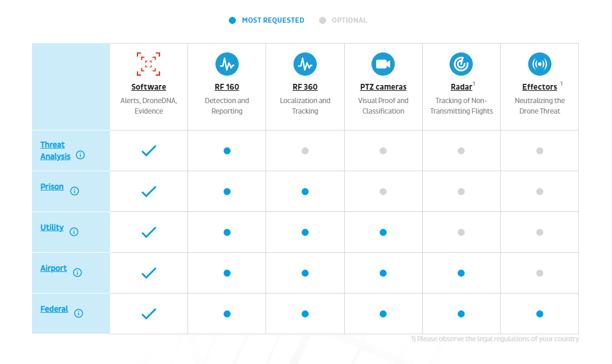Click info icon next to Federal
Viewport: 612px width, 364px height.
click(79, 313)
